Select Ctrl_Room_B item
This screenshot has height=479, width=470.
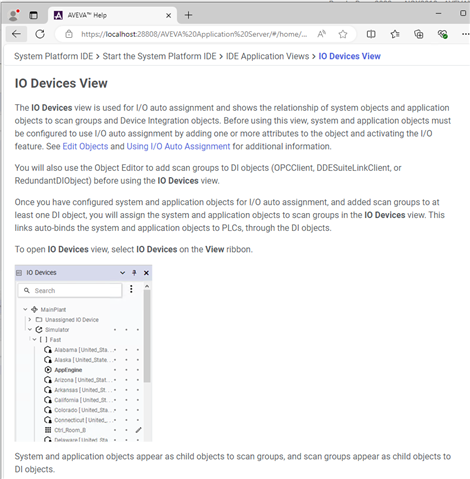(x=70, y=430)
